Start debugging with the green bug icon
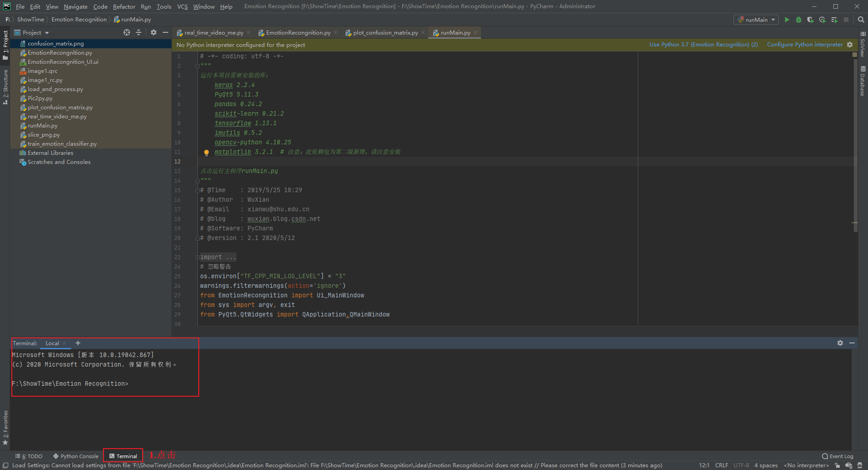This screenshot has height=470, width=868. (x=799, y=20)
